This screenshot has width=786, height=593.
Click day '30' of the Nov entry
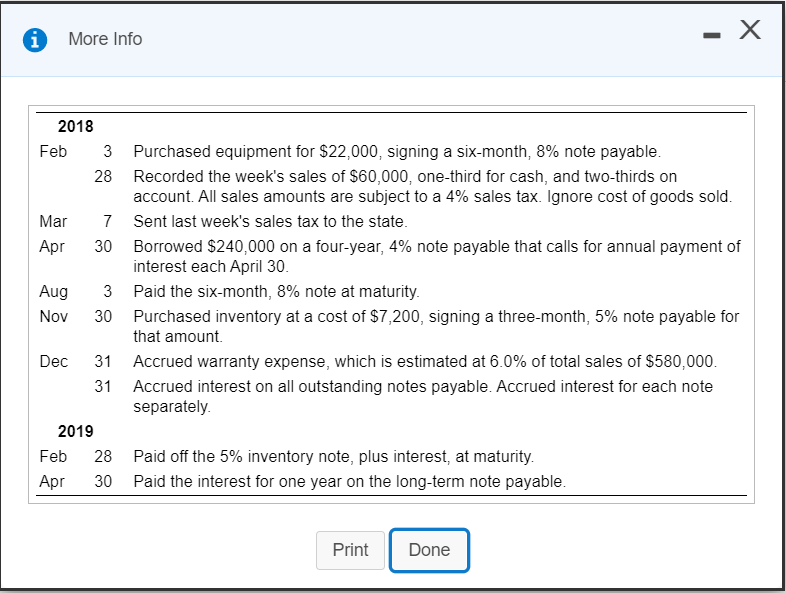coord(103,316)
